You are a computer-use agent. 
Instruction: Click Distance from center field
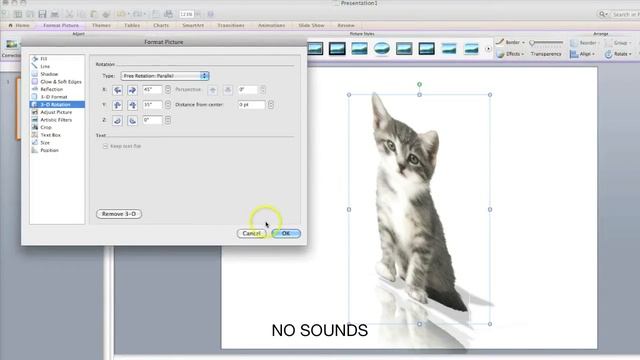(251, 105)
